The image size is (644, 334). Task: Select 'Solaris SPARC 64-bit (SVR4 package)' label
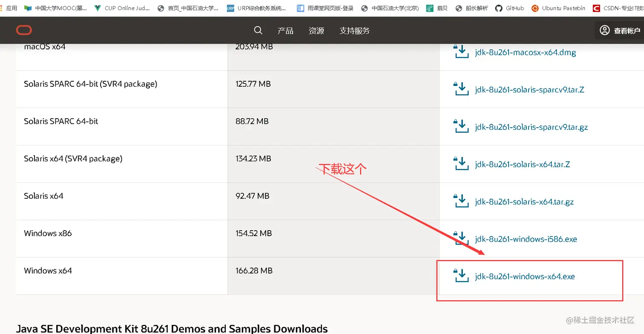click(91, 84)
